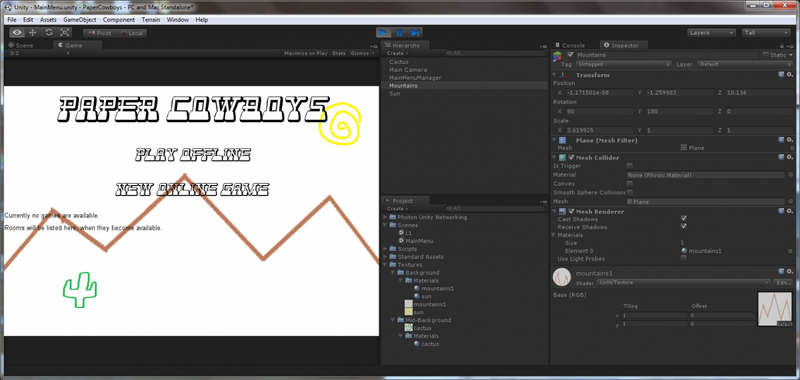This screenshot has height=380, width=800.
Task: Open mountains1 material help icon
Action: [781, 272]
